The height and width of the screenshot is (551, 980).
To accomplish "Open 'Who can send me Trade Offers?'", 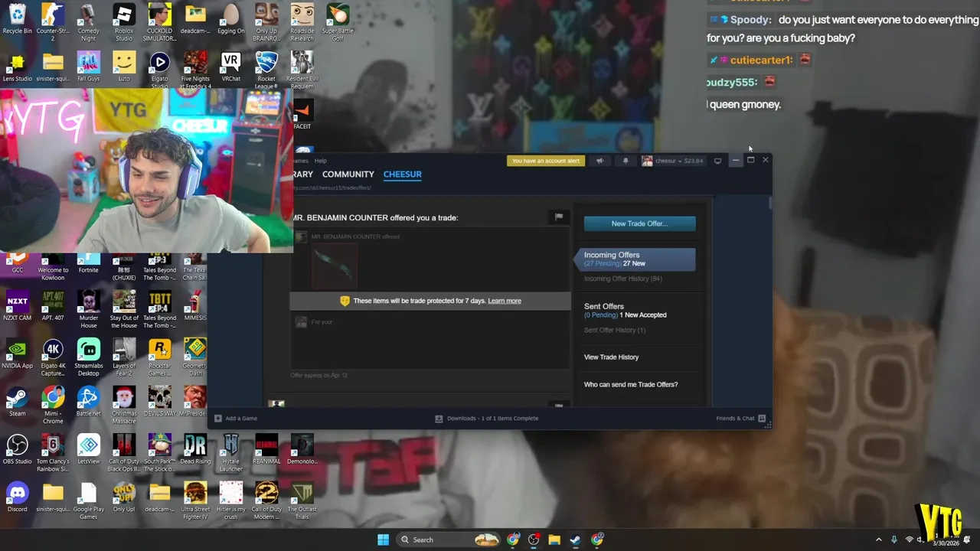I will [x=631, y=384].
